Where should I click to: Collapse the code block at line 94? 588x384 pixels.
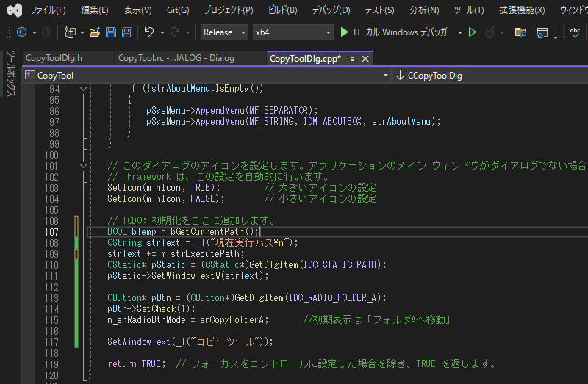tap(84, 89)
